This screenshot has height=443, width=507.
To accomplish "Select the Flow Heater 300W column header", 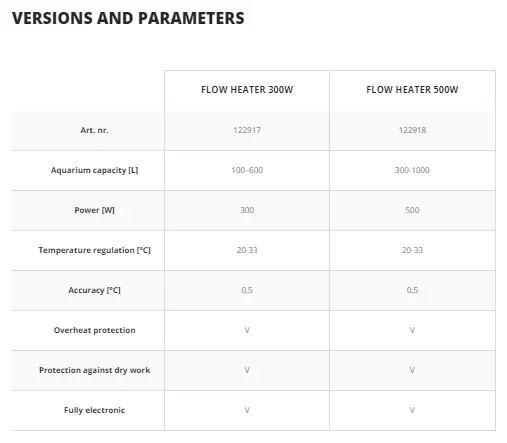I will pos(247,90).
